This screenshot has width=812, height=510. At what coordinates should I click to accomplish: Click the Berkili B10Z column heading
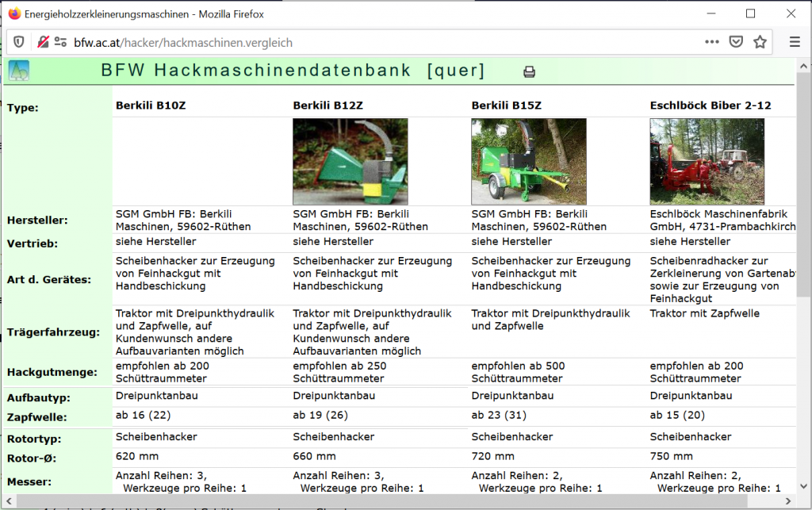click(x=151, y=105)
